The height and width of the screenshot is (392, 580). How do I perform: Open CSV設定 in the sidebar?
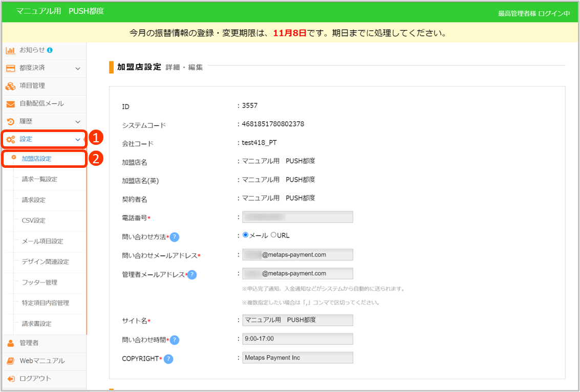34,221
